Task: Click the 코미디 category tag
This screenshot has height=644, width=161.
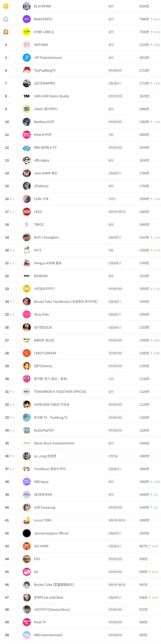Action: pos(112,199)
